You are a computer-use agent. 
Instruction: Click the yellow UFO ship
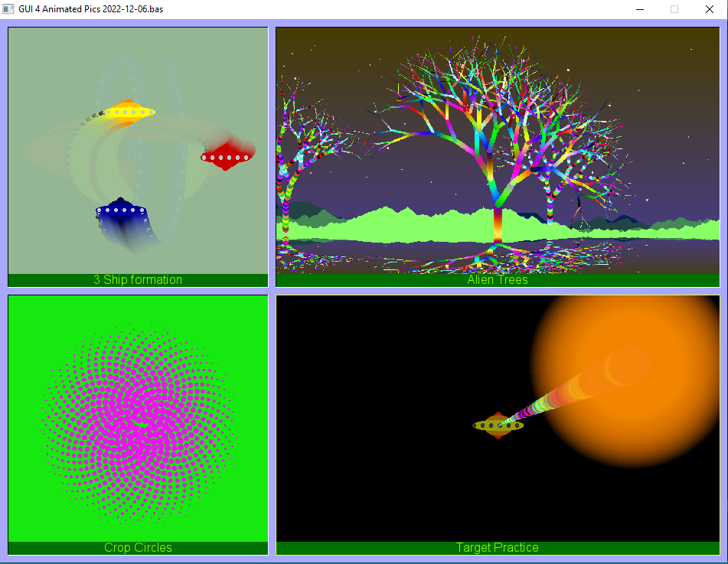[128, 112]
